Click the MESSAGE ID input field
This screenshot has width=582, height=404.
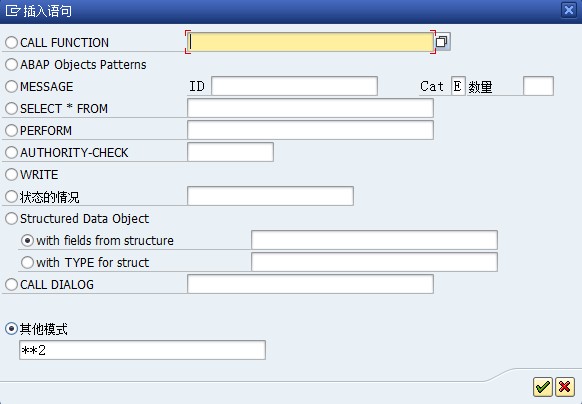coord(294,86)
